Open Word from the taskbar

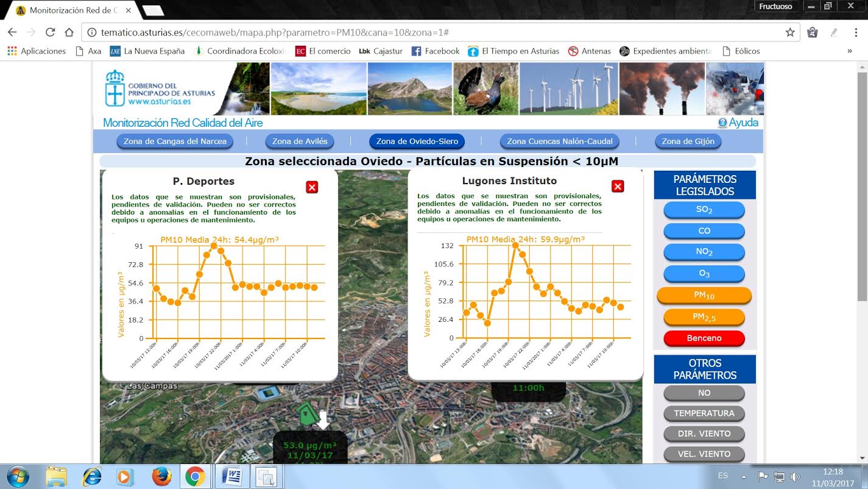[x=231, y=476]
